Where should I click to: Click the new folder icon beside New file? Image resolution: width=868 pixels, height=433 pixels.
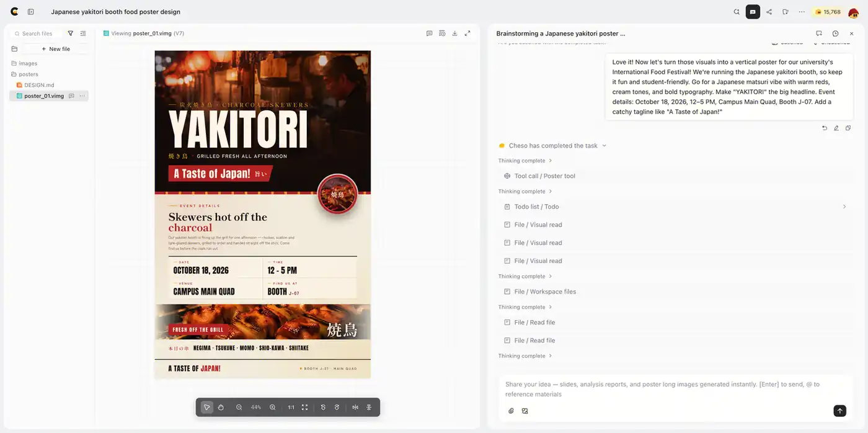pos(14,49)
